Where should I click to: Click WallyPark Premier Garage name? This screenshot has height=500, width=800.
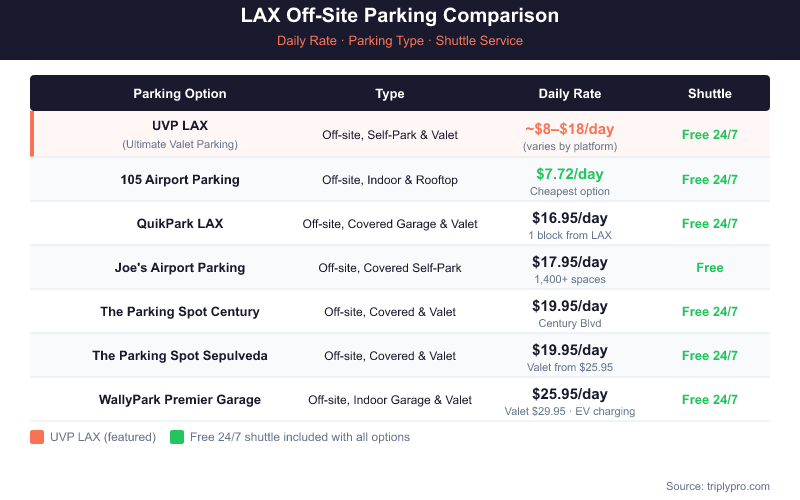point(180,400)
